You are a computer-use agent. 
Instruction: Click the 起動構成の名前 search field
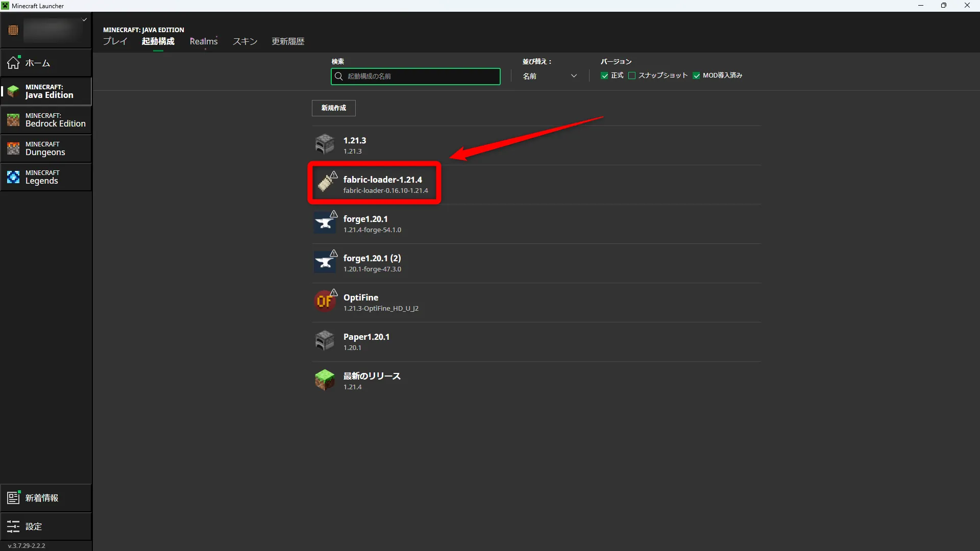click(415, 76)
